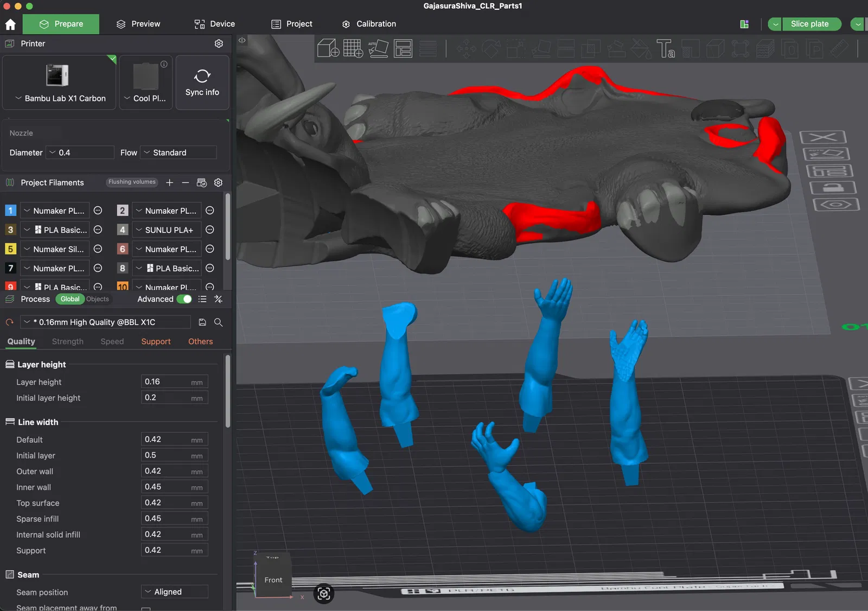Open the printer model dropdown
Screen dimensions: 868x611
pyautogui.click(x=59, y=98)
